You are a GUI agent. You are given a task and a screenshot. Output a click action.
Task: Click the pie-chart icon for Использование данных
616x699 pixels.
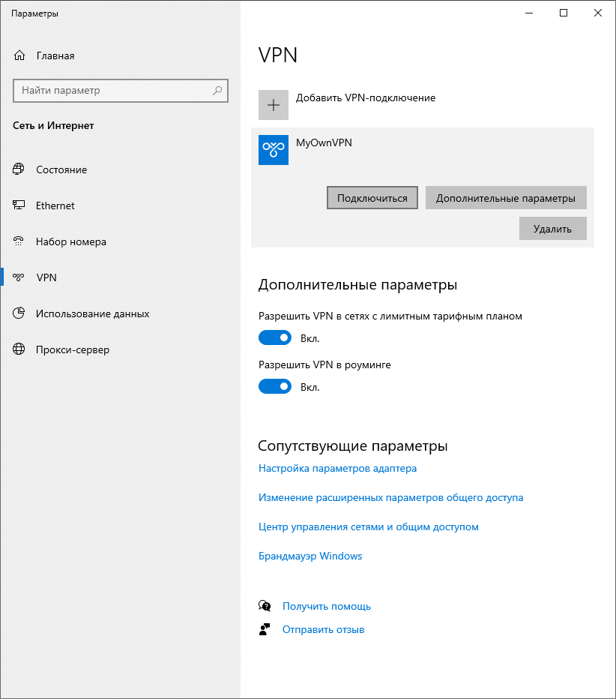18,313
